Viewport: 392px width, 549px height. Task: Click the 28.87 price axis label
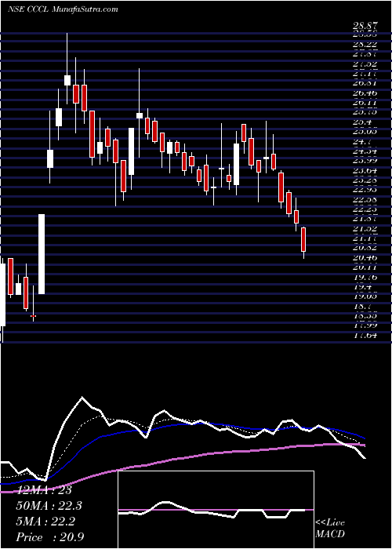(x=366, y=26)
